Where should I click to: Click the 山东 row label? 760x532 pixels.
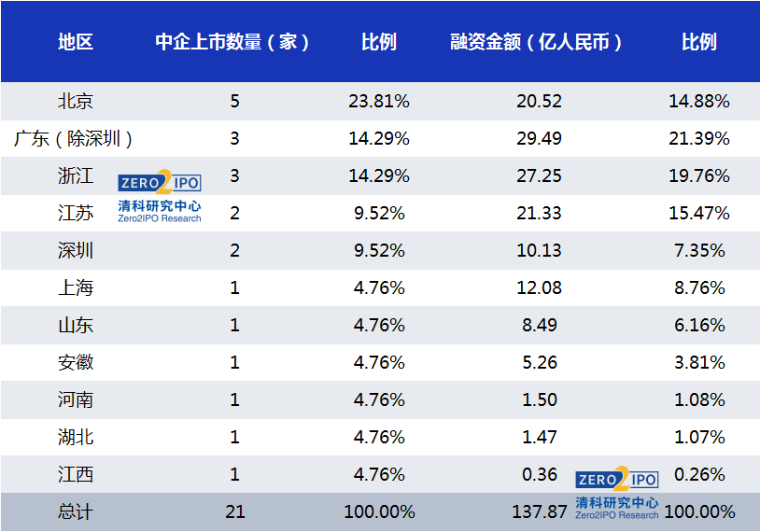(76, 325)
